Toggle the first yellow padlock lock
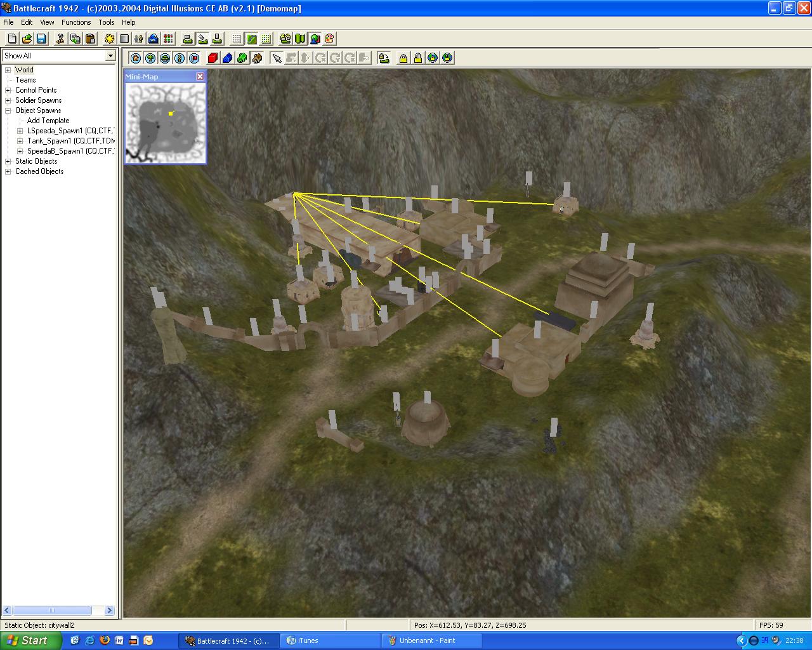812x650 pixels. 403,58
